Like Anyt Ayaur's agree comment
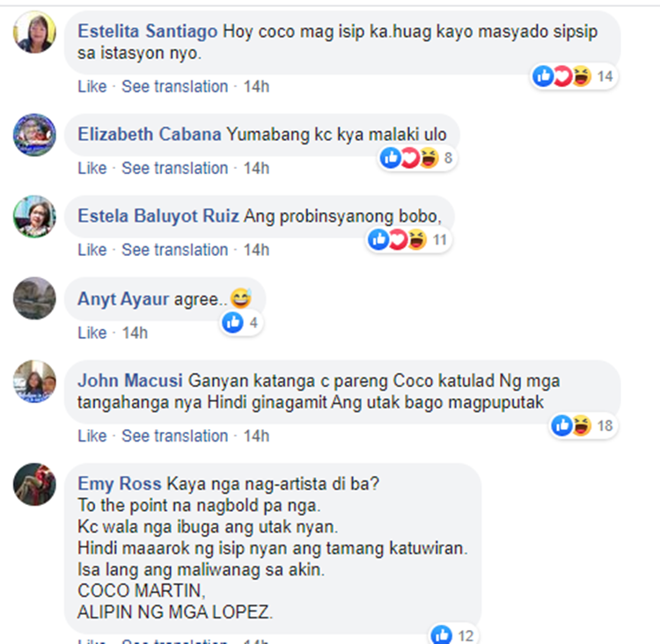 92,333
